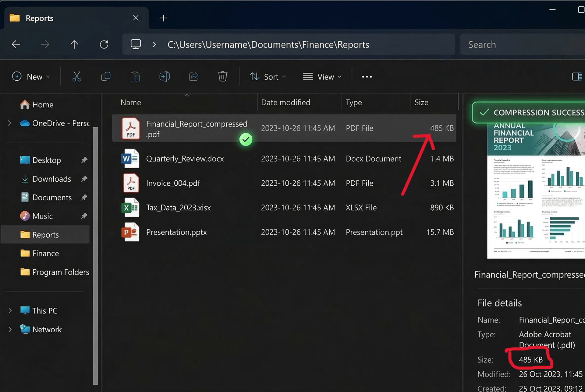Navigate up one folder level
The height and width of the screenshot is (392, 585).
[x=74, y=44]
